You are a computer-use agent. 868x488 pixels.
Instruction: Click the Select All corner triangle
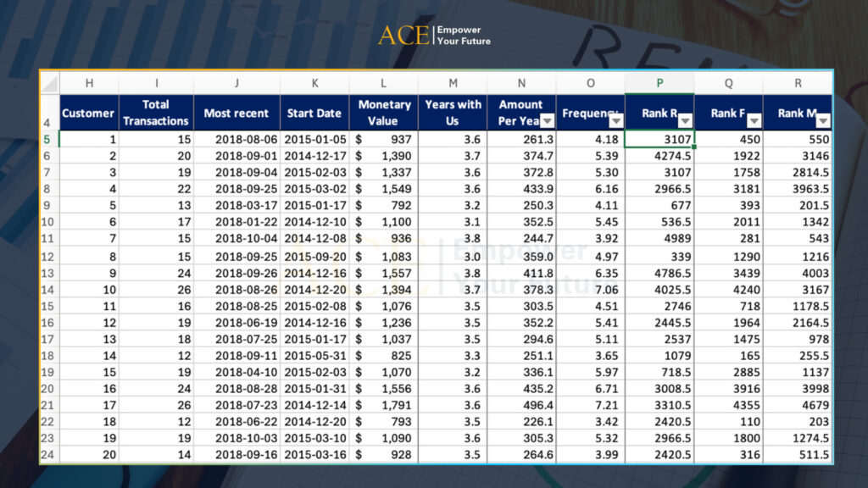coord(50,83)
